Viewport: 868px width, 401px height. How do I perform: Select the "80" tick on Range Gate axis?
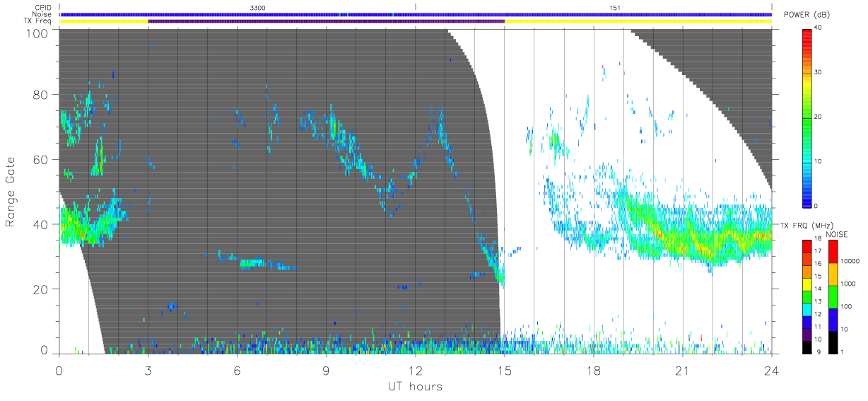(x=41, y=95)
